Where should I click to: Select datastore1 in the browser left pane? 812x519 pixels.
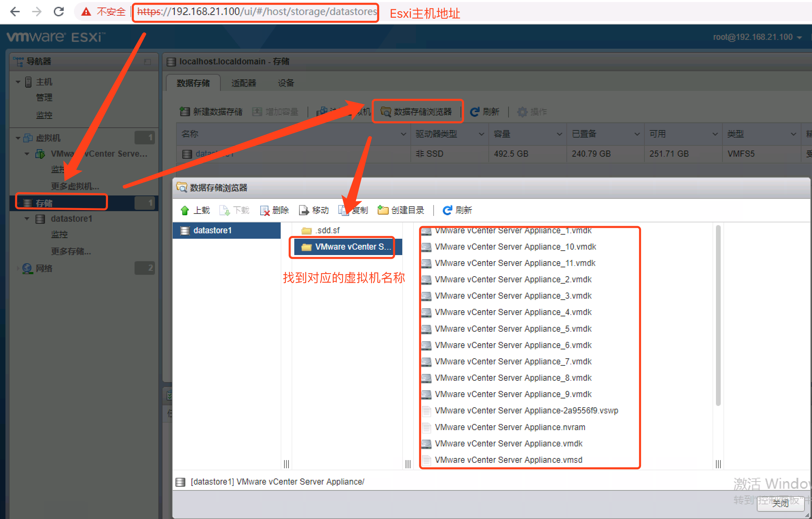point(227,231)
